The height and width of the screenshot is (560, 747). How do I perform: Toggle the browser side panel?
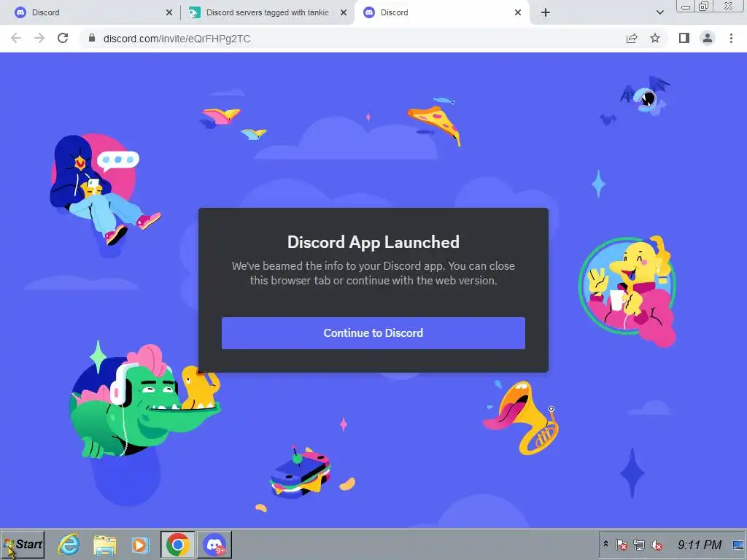(x=684, y=38)
